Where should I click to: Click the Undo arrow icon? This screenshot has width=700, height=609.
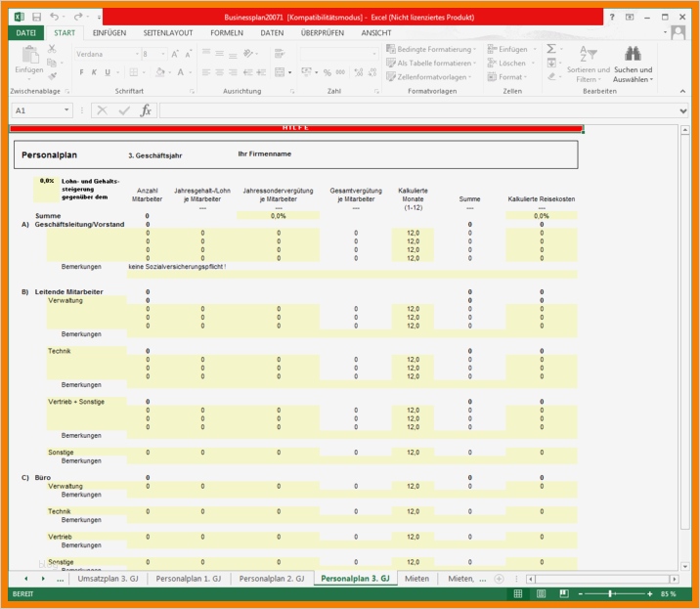click(55, 18)
